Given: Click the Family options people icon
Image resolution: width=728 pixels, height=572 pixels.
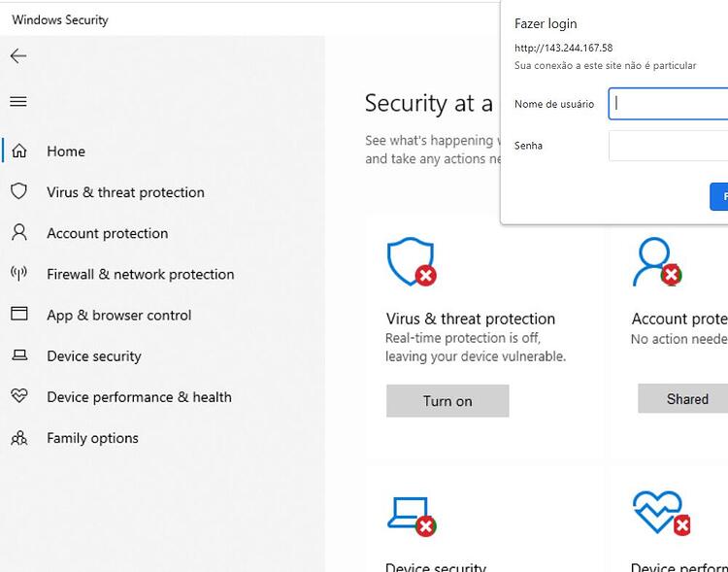Looking at the screenshot, I should [x=19, y=438].
